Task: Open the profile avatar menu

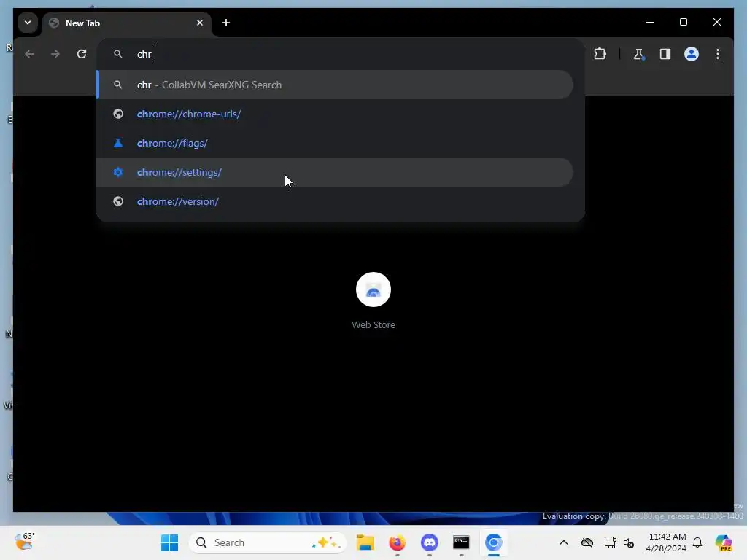Action: 692,54
